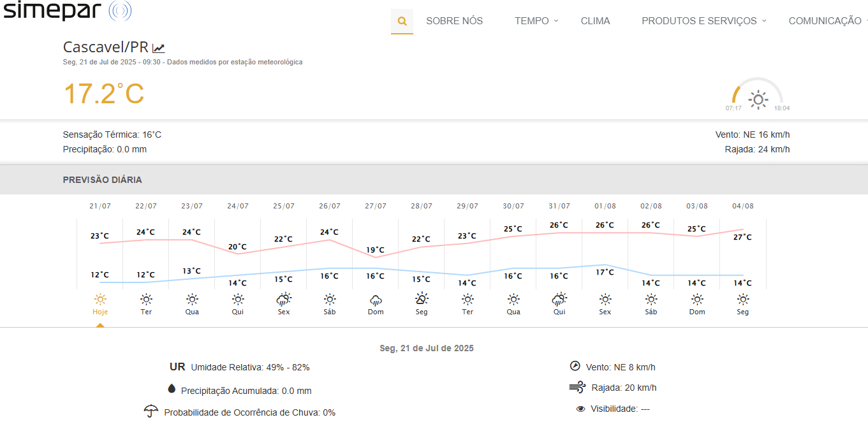Click the visibility eye icon
The height and width of the screenshot is (422, 868).
click(580, 409)
